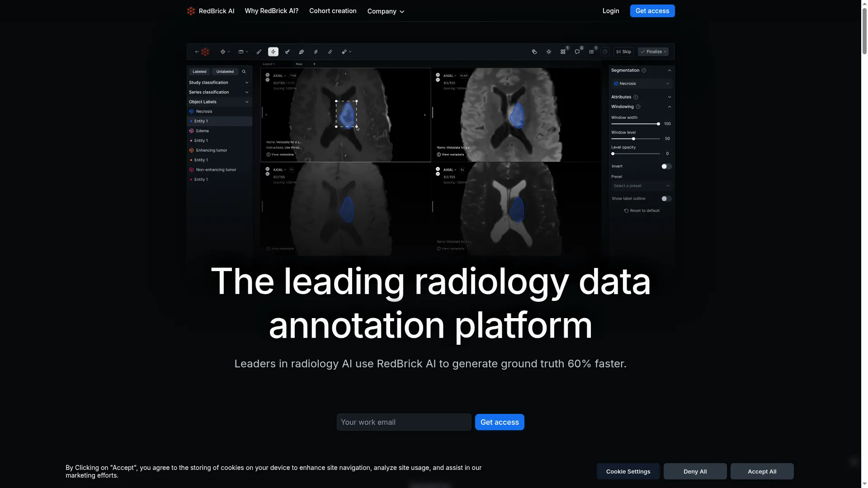Adjust the Window level slider
Viewport: 868px width, 488px height.
click(x=636, y=139)
